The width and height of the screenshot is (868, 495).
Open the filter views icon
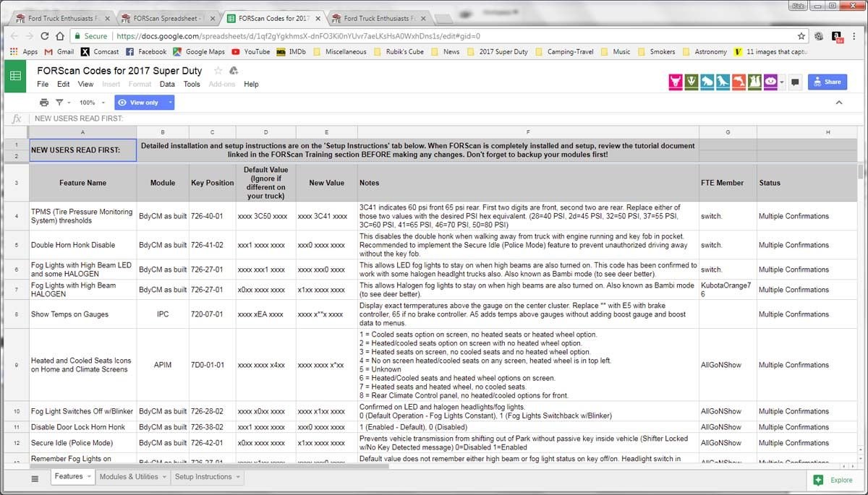(x=61, y=102)
